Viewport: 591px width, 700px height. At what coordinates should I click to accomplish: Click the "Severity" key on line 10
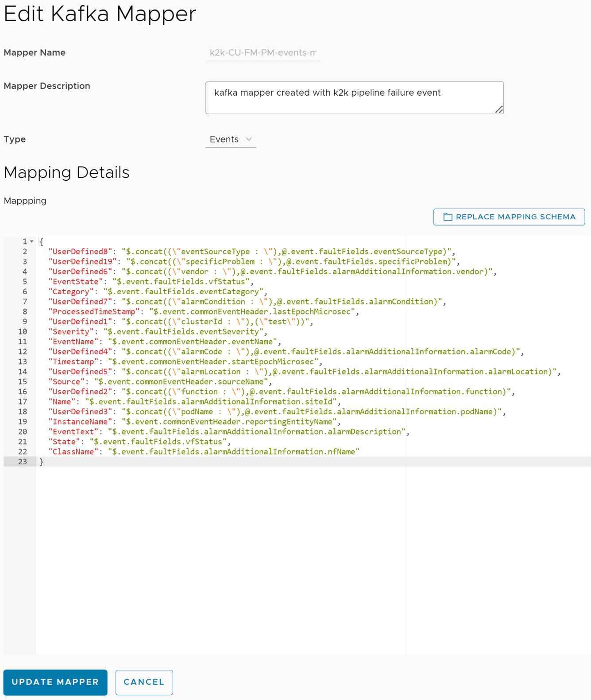coord(71,332)
